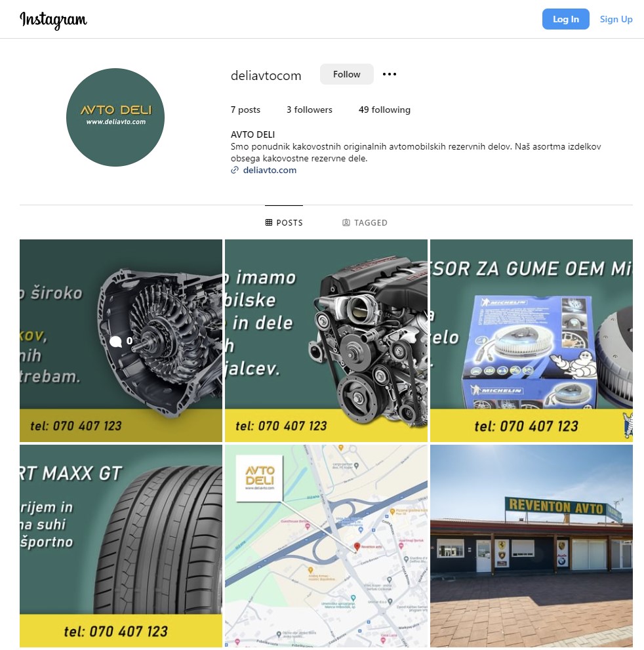Click the Log In button
Viewport: 644px width, 650px height.
click(x=566, y=19)
